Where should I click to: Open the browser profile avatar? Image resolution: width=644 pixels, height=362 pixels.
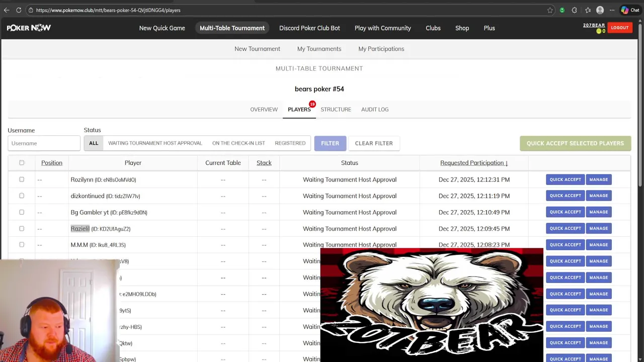(600, 10)
